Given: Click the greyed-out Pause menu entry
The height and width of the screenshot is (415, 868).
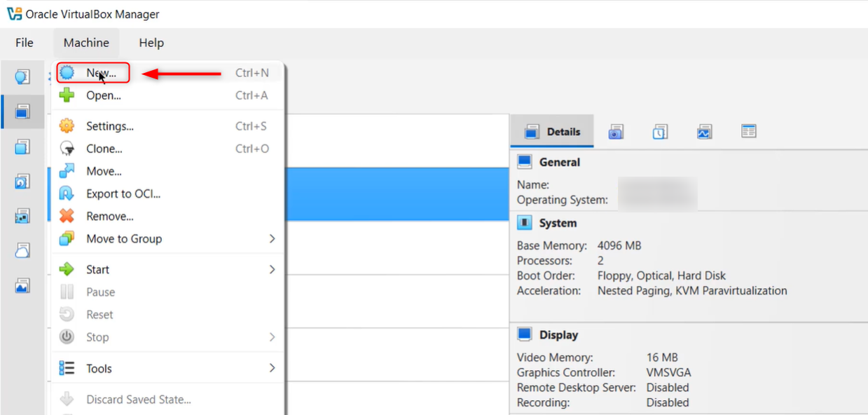Looking at the screenshot, I should point(167,292).
